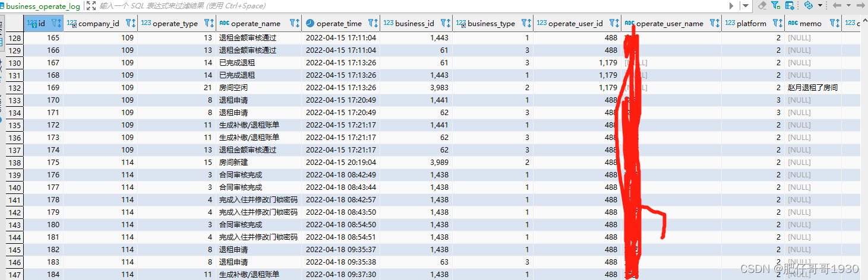Screen dimensions: 868x280
Task: Click memo cell '赵月退租了房间'
Action: click(x=813, y=88)
